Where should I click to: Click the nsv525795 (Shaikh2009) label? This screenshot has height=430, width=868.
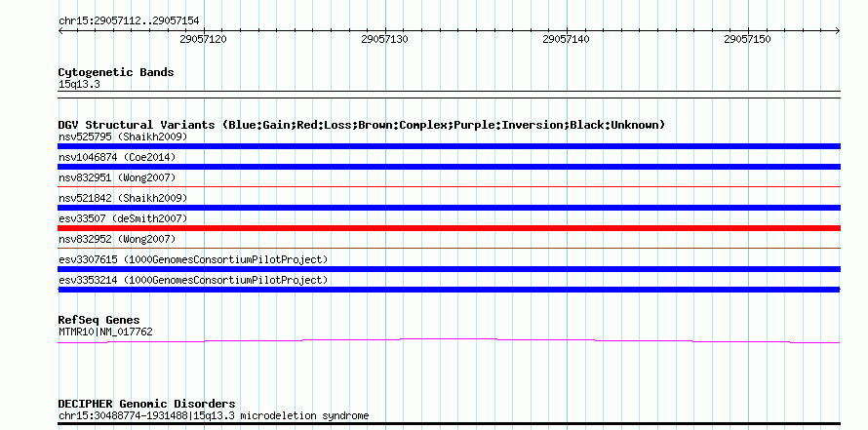pyautogui.click(x=123, y=137)
